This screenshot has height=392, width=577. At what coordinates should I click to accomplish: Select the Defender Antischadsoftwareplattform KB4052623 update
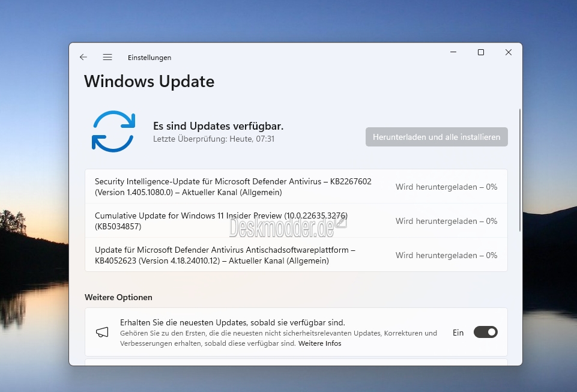225,255
